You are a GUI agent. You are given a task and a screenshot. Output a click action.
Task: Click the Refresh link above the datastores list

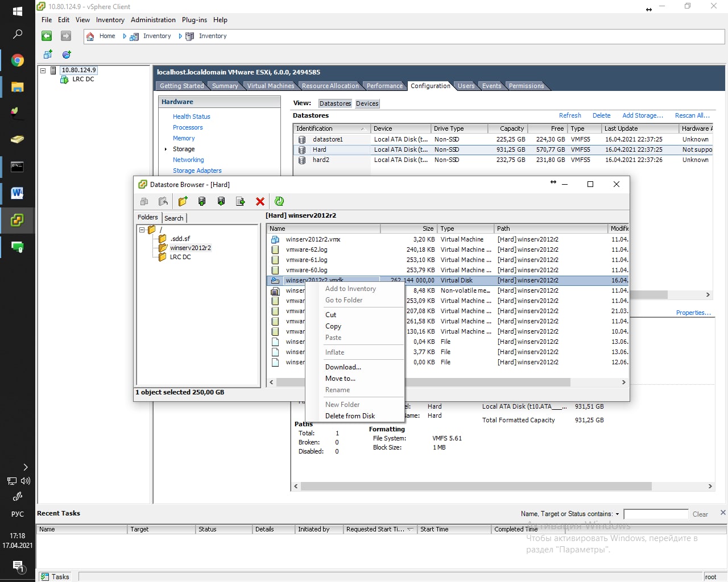[570, 115]
